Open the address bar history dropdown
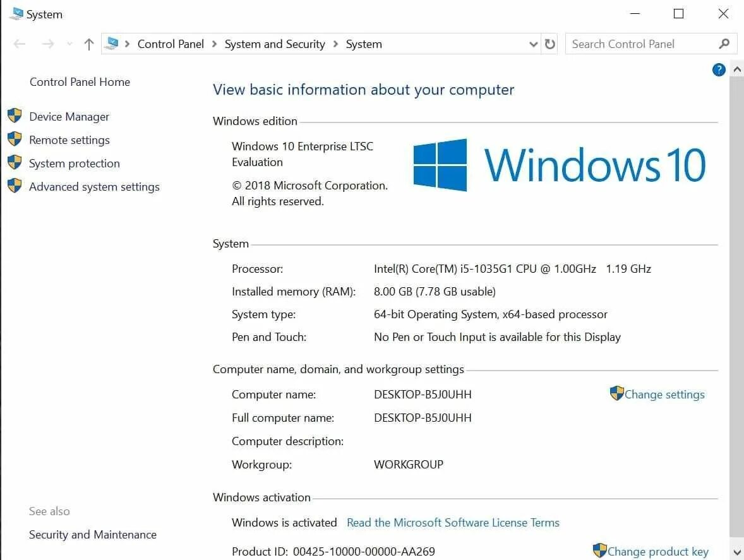The height and width of the screenshot is (560, 744). [x=533, y=44]
